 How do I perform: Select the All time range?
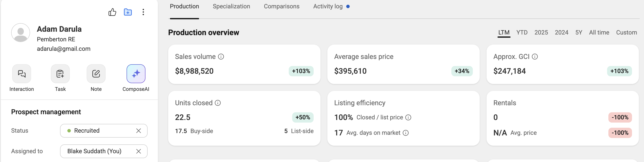[599, 32]
